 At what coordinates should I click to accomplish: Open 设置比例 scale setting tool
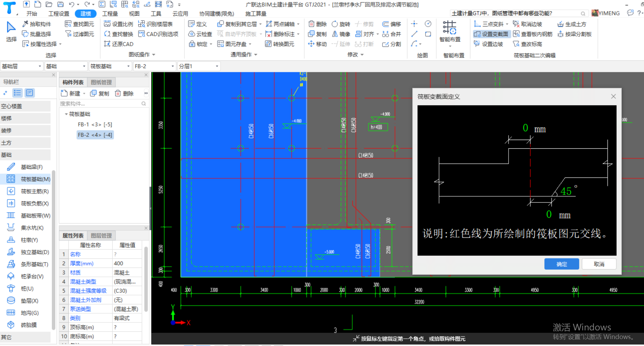click(118, 24)
